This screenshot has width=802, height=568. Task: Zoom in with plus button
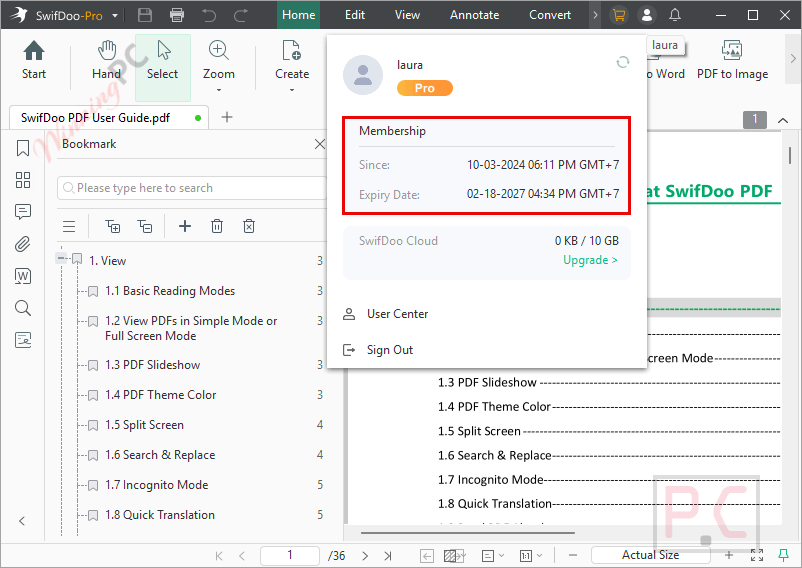[x=729, y=555]
